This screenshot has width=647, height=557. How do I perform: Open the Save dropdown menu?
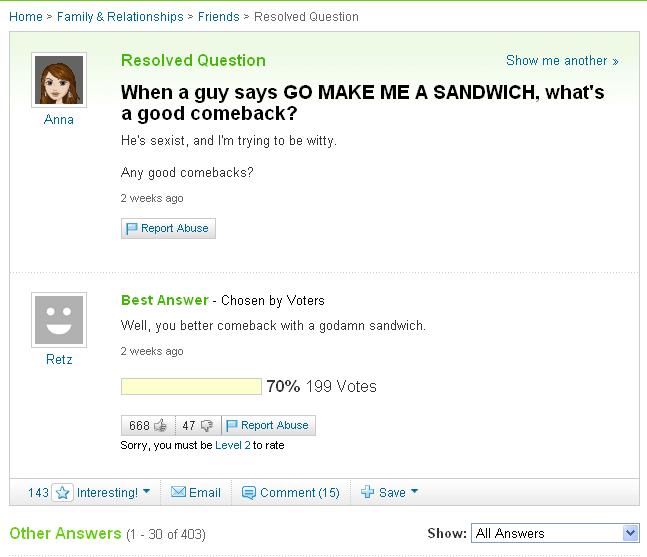pyautogui.click(x=414, y=493)
